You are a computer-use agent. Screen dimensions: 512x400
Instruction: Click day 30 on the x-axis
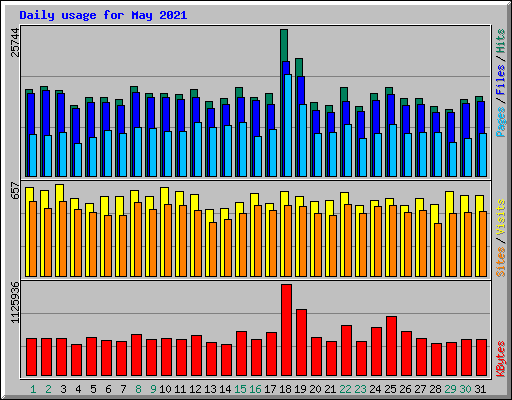click(x=465, y=389)
